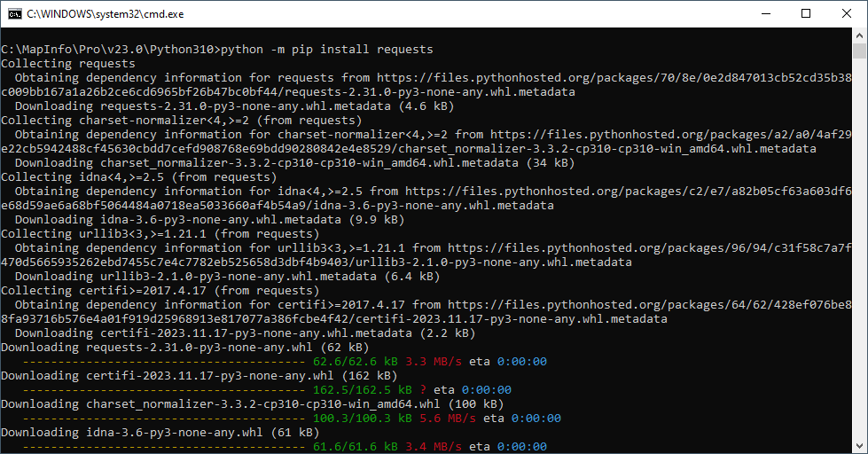Screen dimensions: 868x454
Task: Open the cmd.exe system menu icon
Action: click(x=15, y=14)
